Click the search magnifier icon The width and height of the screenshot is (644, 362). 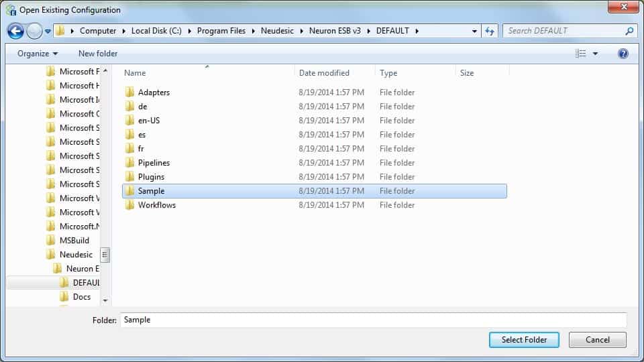point(629,32)
